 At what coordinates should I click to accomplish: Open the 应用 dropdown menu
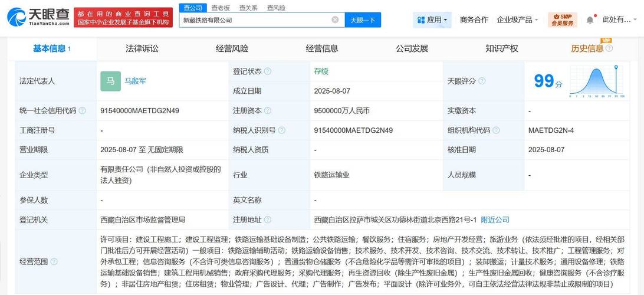click(432, 19)
